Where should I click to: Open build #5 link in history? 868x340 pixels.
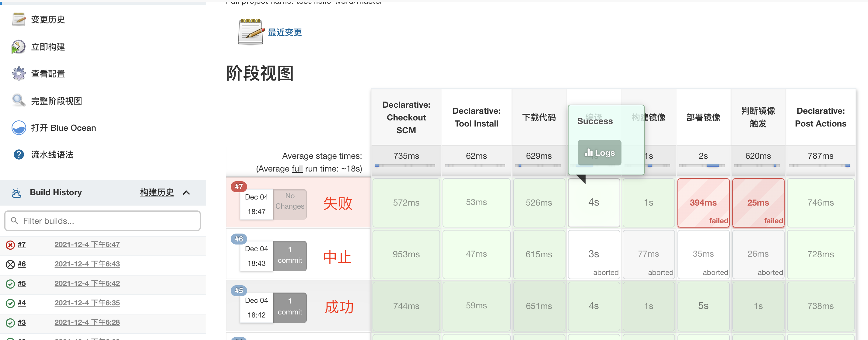point(22,284)
